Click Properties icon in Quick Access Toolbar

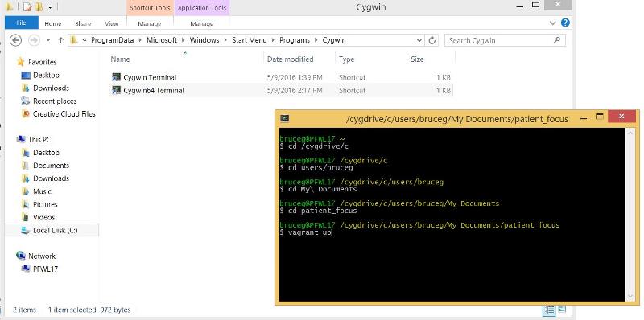[x=27, y=7]
